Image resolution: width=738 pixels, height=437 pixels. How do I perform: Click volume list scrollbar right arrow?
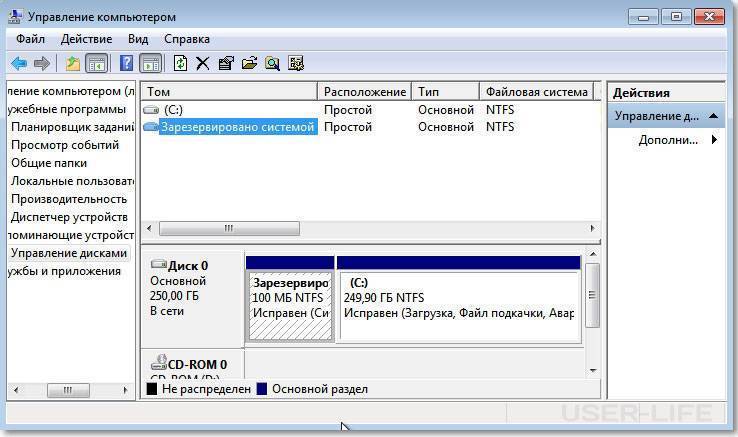[593, 228]
